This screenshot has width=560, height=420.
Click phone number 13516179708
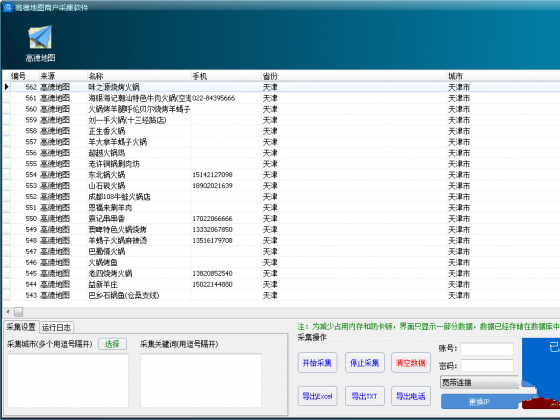pyautogui.click(x=212, y=241)
